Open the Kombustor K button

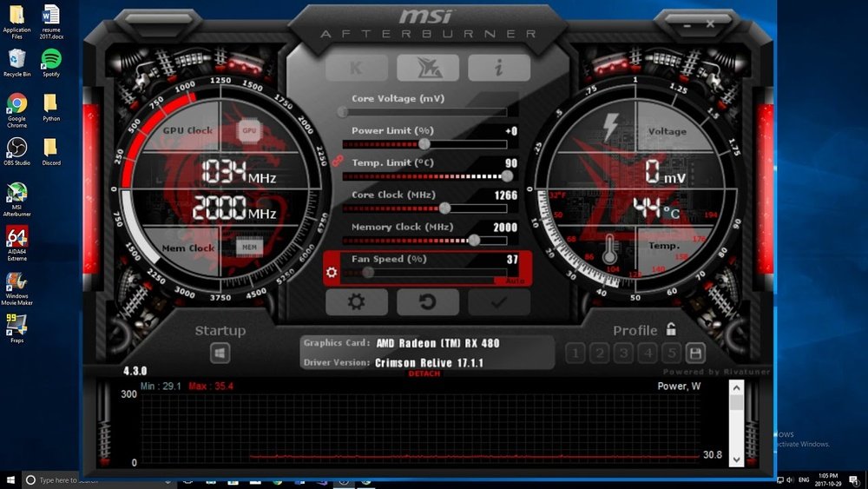tap(356, 68)
